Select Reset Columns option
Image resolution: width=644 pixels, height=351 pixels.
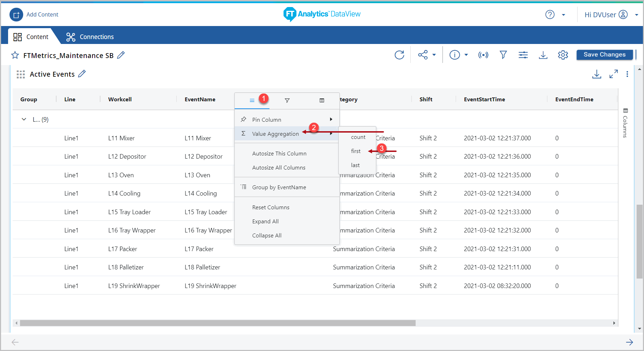[x=287, y=207]
